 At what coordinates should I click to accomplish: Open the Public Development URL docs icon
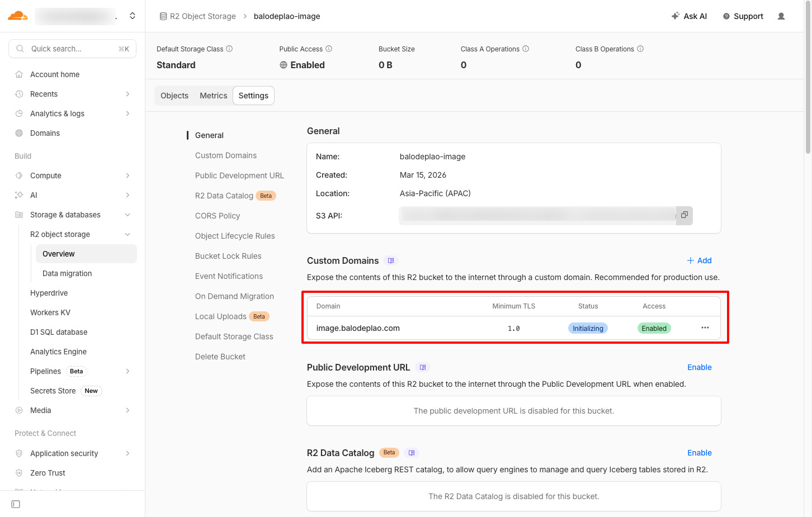423,368
